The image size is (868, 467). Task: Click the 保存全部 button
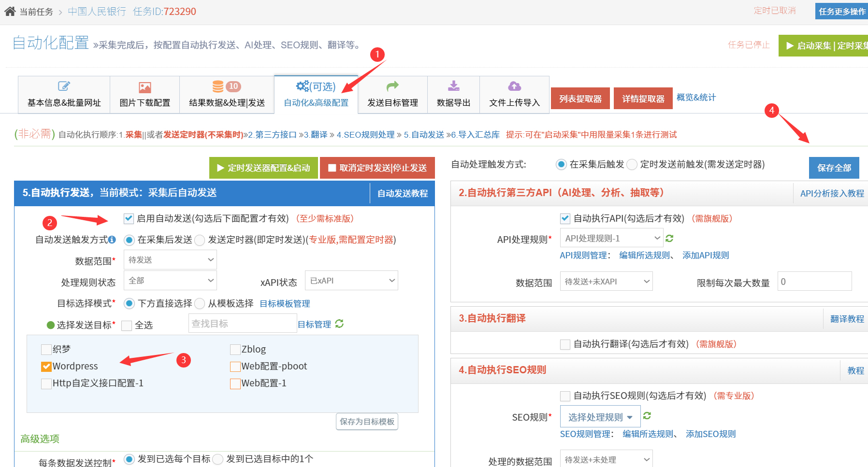834,168
